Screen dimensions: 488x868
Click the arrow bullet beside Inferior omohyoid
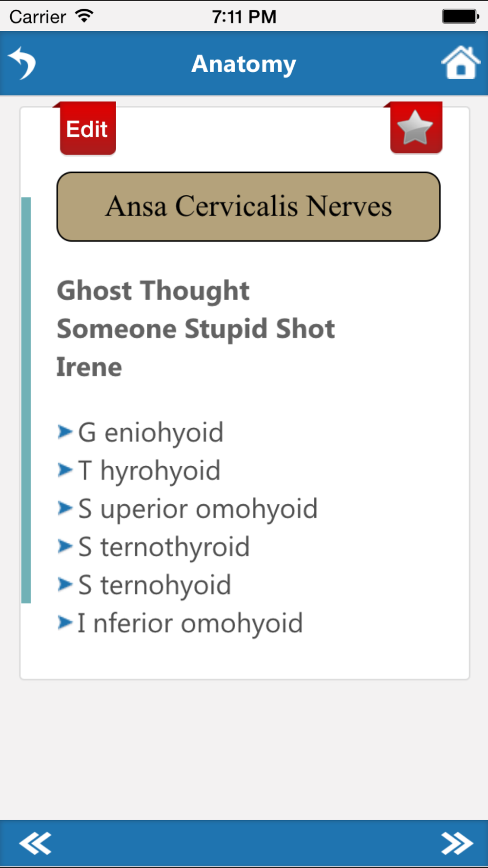(x=65, y=622)
